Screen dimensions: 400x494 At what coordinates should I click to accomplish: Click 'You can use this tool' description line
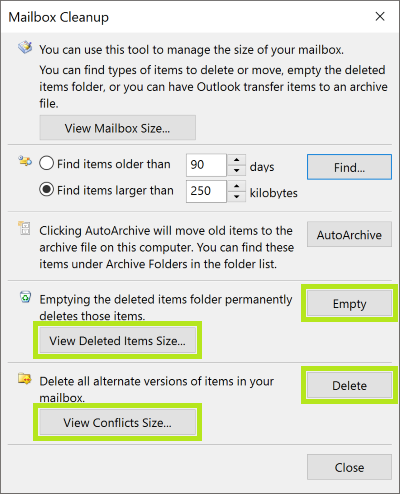tap(192, 50)
